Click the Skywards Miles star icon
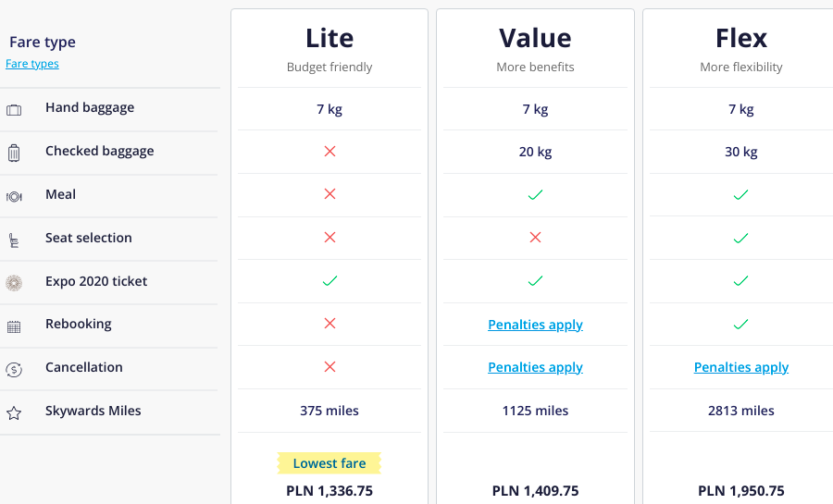 [x=14, y=412]
